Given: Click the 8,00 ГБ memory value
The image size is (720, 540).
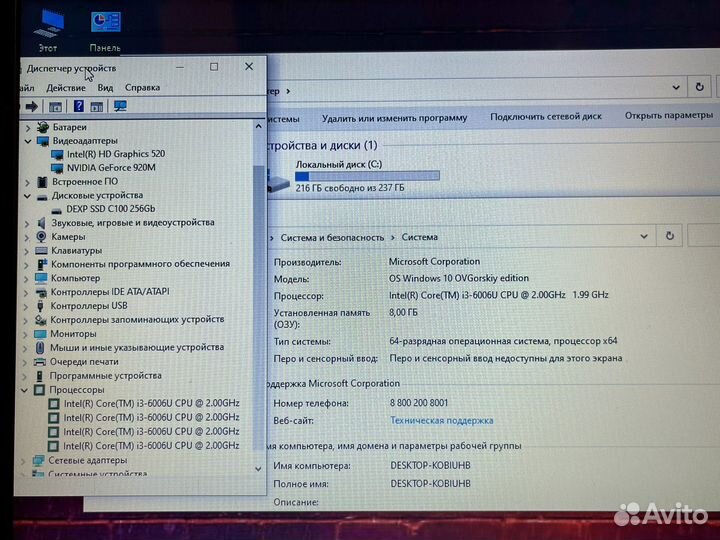Looking at the screenshot, I should tap(403, 313).
